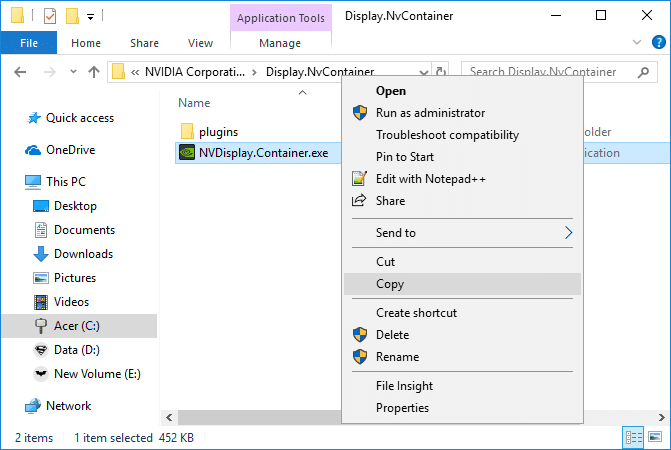Open the File menu tab
The height and width of the screenshot is (450, 671).
pyautogui.click(x=29, y=43)
